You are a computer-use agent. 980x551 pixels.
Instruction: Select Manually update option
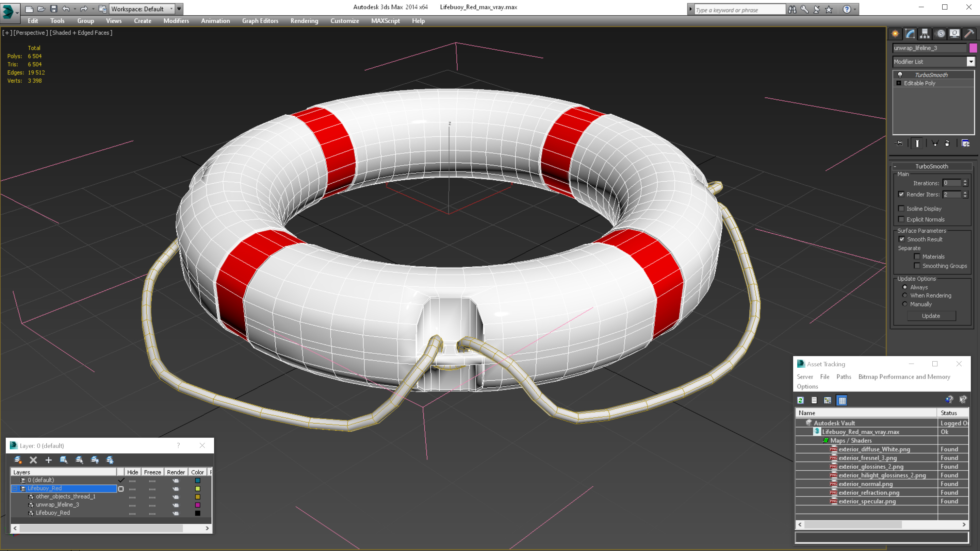coord(905,304)
